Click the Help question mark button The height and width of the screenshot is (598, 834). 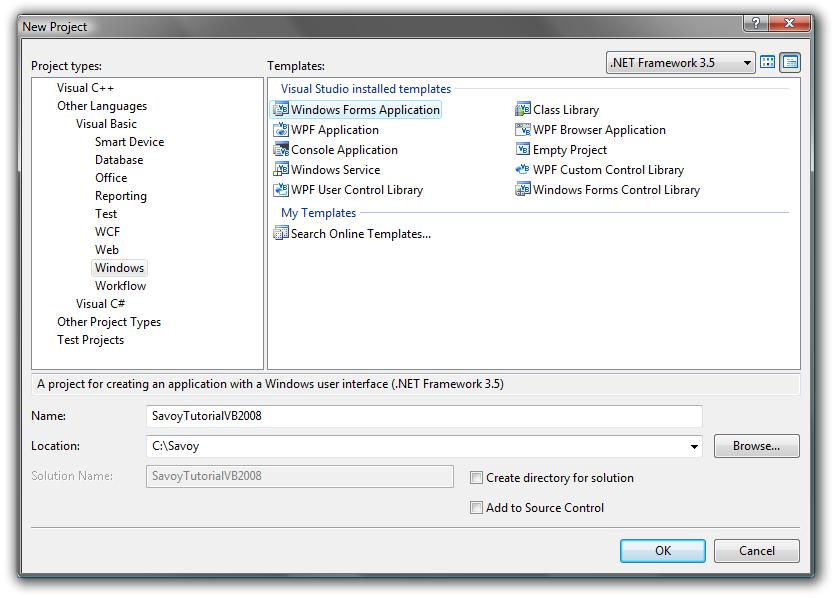pyautogui.click(x=756, y=23)
